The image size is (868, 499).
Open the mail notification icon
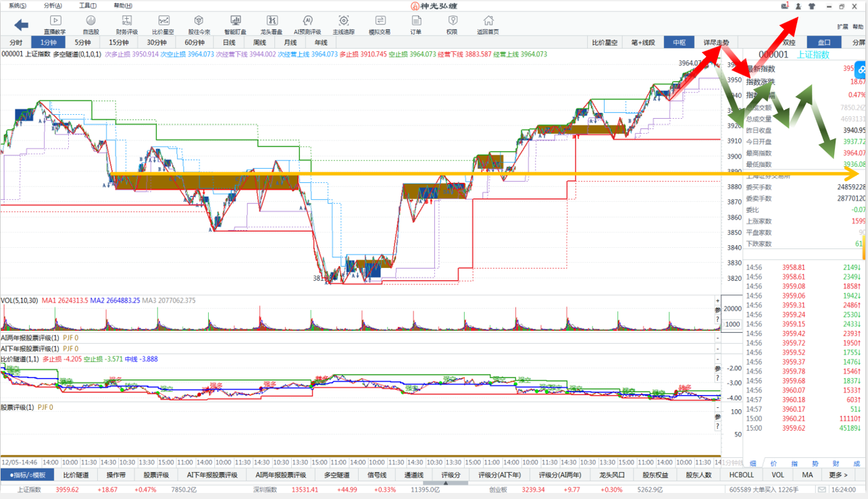click(785, 6)
